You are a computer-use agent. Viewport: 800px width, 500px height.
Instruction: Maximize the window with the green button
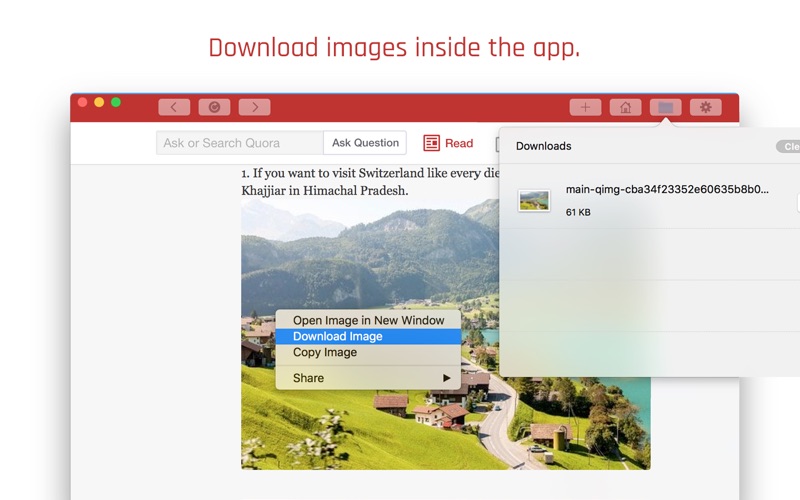116,102
